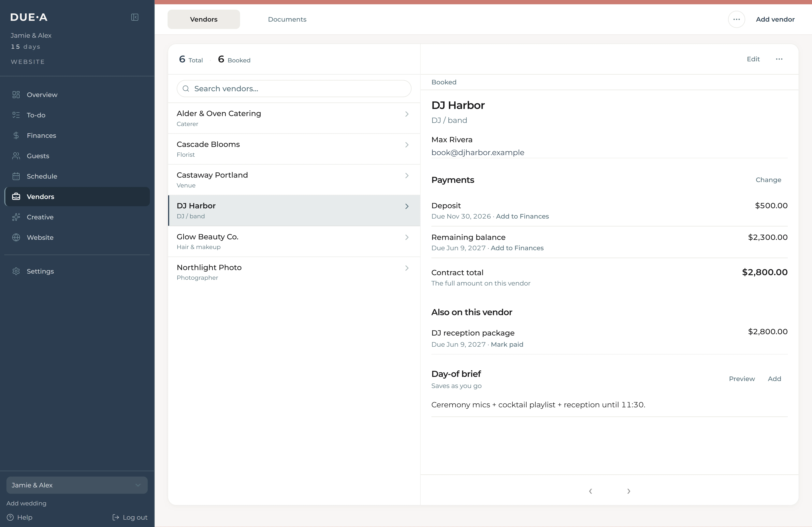Click the Log out link
The image size is (812, 527).
coord(130,517)
